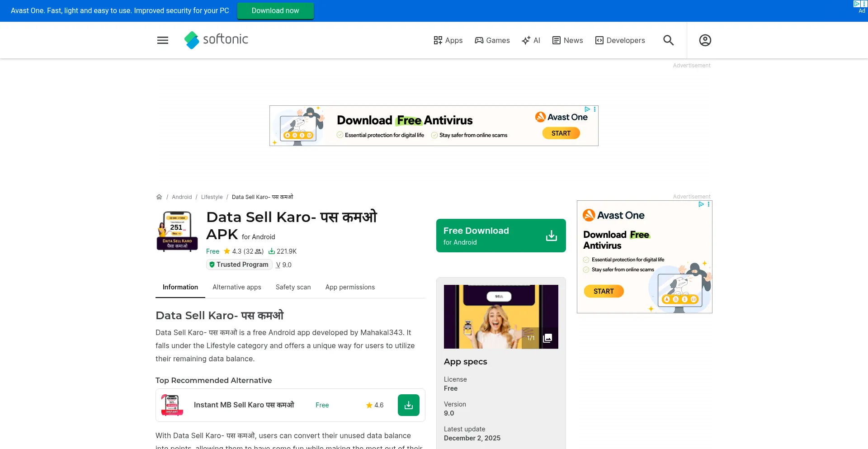Click AdChoices icon on top banner ad

587,109
